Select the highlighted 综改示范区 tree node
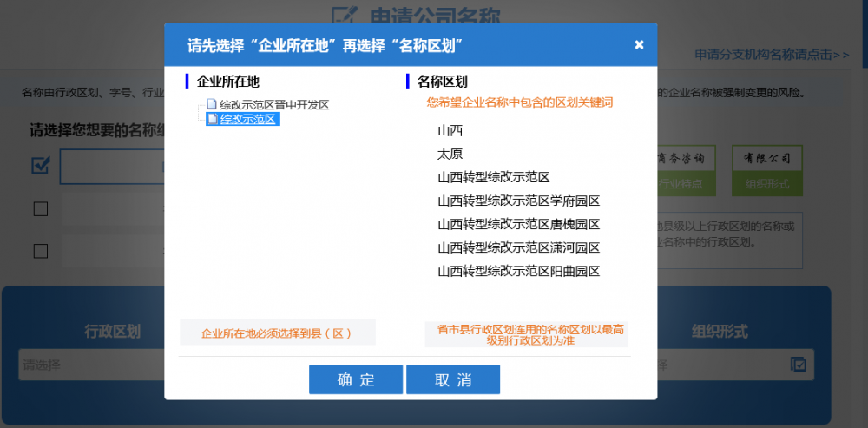868x428 pixels. click(247, 119)
